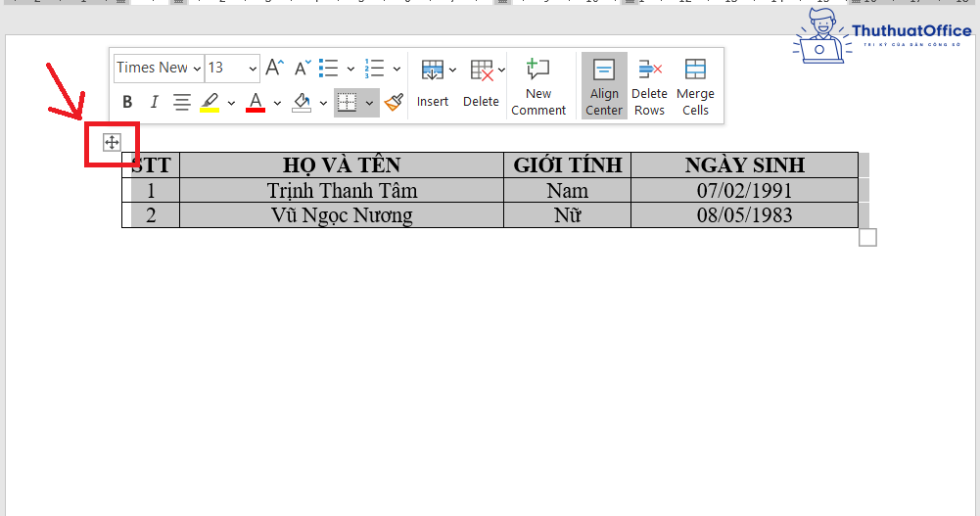The width and height of the screenshot is (980, 516).
Task: Click the HỌ VÀ TÊN header cell
Action: (x=342, y=164)
